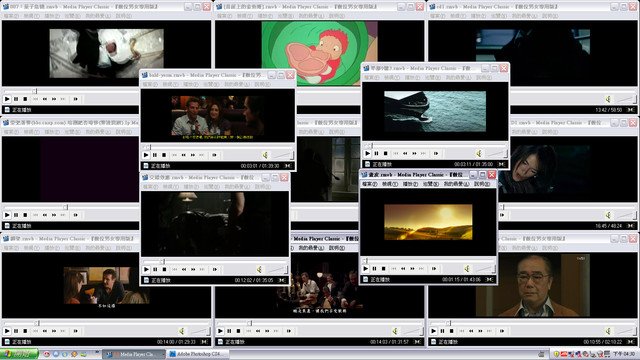Click seek bar handle in dark lamp video window
Viewport: 640px width, 360px height.
point(162,261)
